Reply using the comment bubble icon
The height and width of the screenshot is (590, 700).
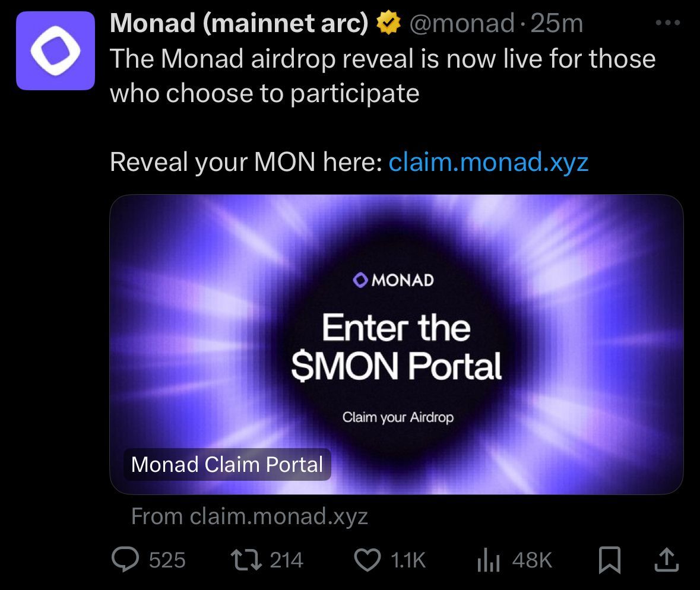coord(124,560)
